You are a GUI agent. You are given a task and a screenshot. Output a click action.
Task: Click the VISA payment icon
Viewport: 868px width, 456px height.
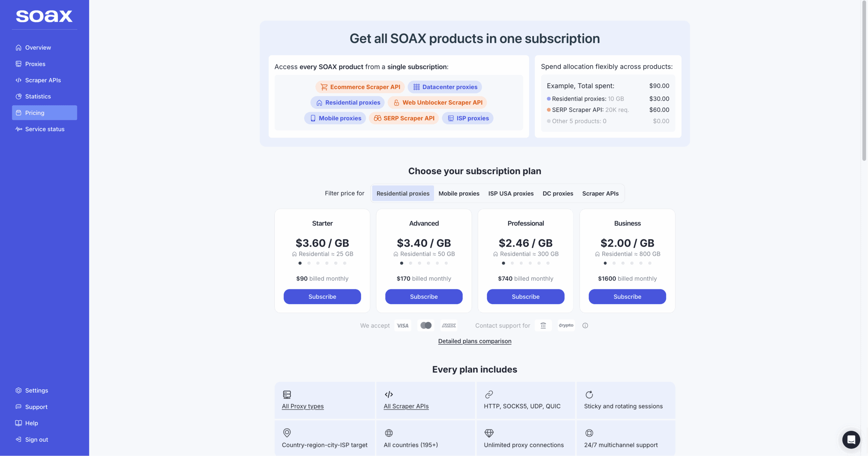pyautogui.click(x=403, y=325)
